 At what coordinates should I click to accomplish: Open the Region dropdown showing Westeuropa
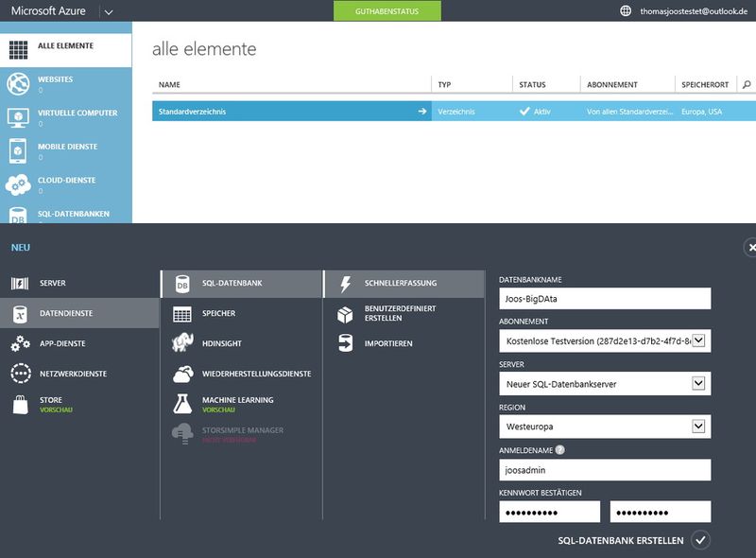click(698, 426)
